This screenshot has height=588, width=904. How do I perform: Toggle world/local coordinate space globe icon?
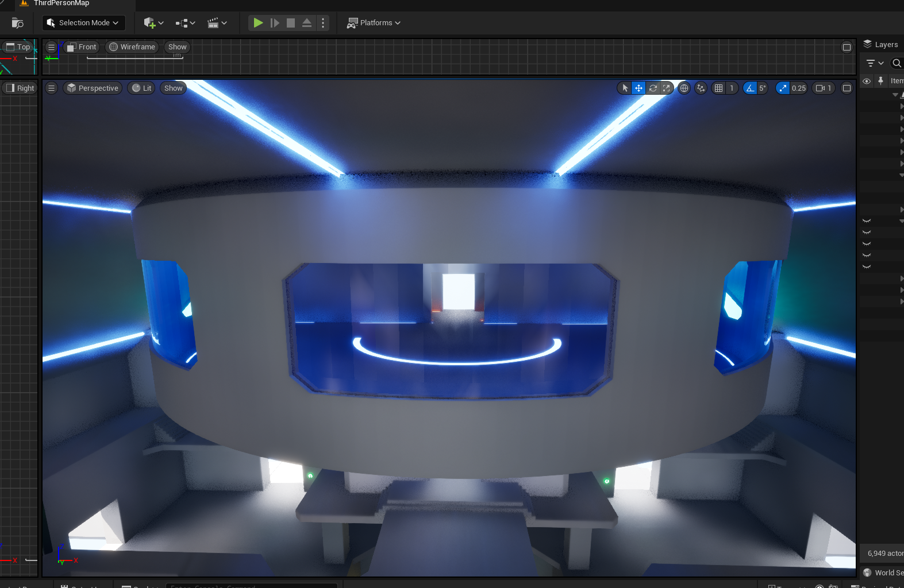click(x=684, y=88)
